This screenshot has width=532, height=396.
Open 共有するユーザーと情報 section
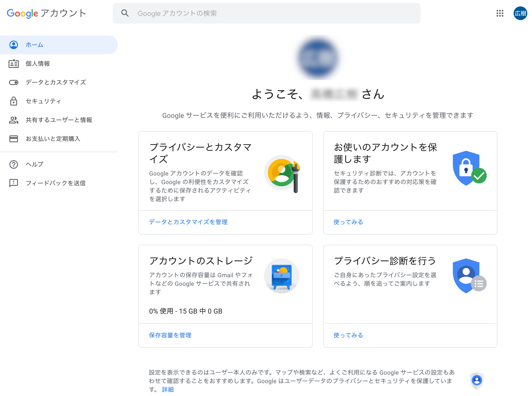point(59,120)
